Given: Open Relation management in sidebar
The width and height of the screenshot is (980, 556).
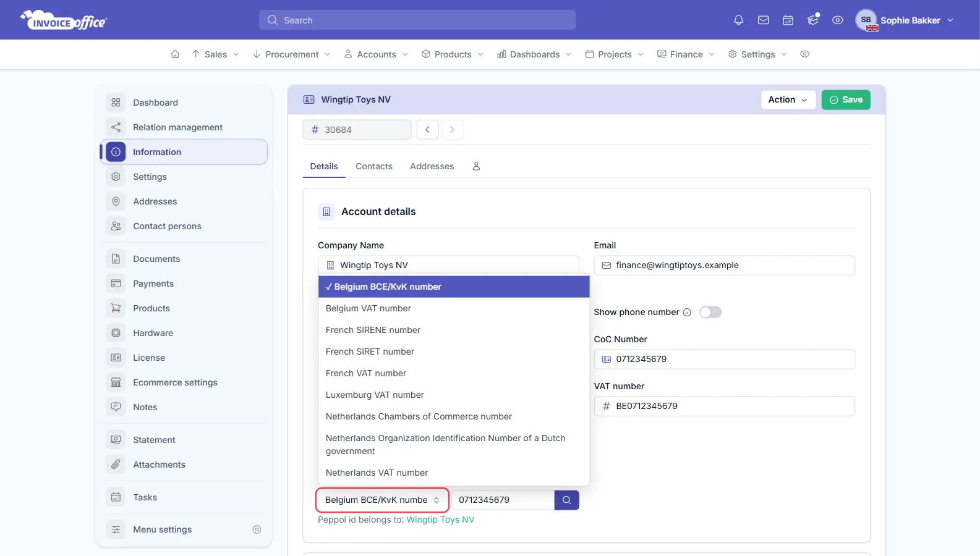Looking at the screenshot, I should pyautogui.click(x=184, y=127).
